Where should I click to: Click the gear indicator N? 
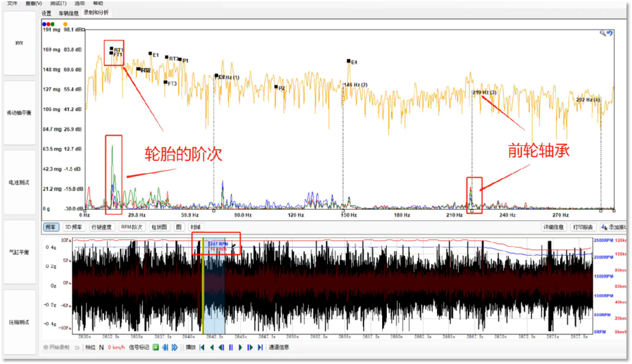[x=101, y=347]
